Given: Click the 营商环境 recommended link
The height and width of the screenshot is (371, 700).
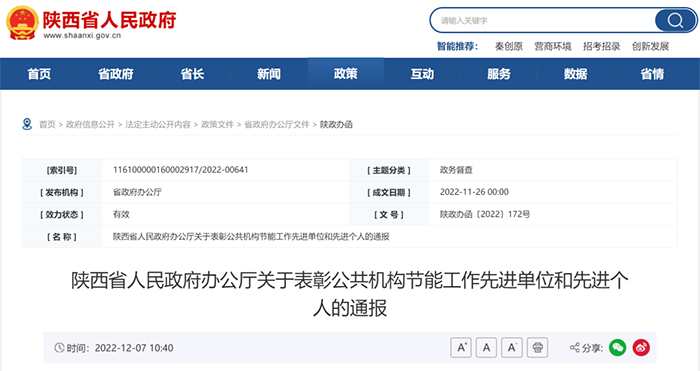Looking at the screenshot, I should (553, 46).
